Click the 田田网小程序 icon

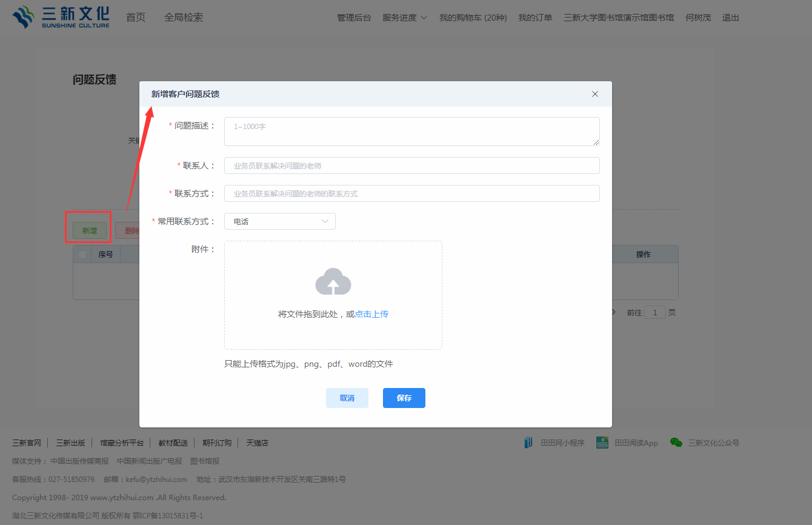[x=529, y=443]
